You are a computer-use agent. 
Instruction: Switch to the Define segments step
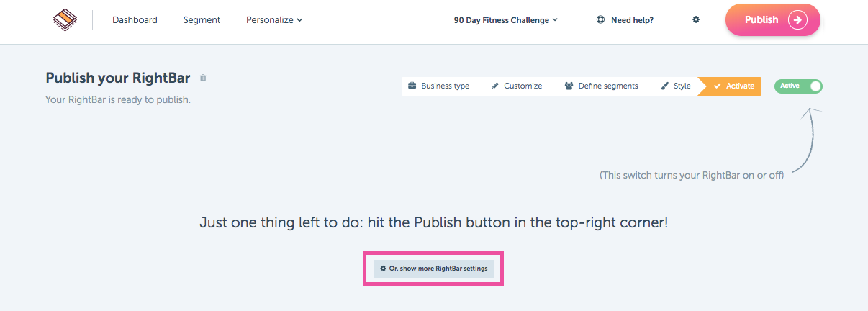click(x=601, y=86)
